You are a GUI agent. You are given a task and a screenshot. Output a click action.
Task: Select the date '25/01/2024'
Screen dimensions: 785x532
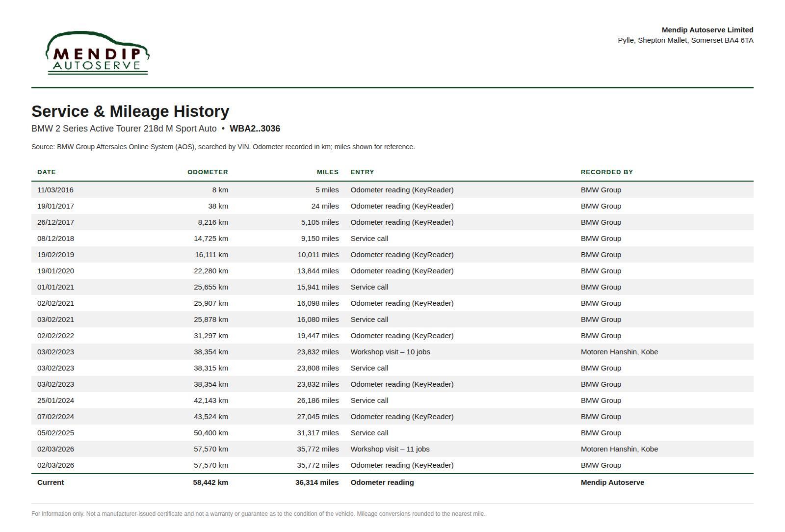point(55,400)
